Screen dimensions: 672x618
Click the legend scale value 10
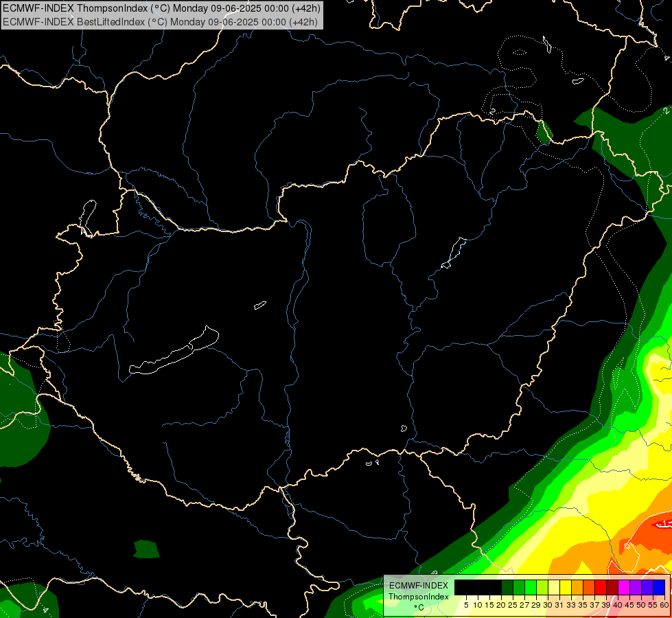click(x=478, y=605)
